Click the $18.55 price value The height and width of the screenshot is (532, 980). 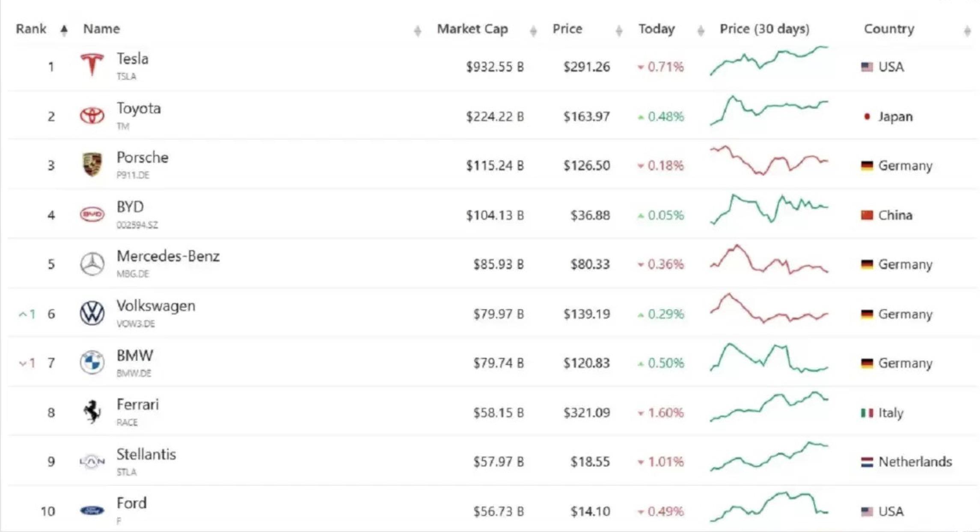(590, 462)
